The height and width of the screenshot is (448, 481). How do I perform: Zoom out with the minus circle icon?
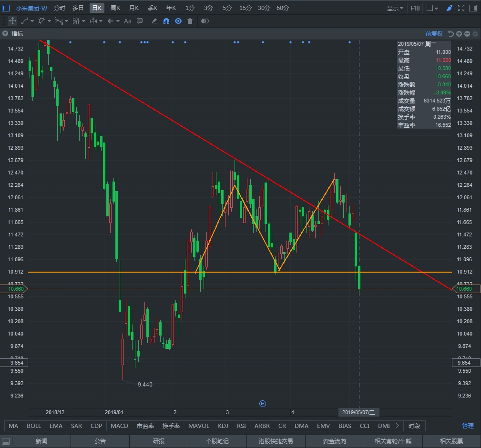467,34
